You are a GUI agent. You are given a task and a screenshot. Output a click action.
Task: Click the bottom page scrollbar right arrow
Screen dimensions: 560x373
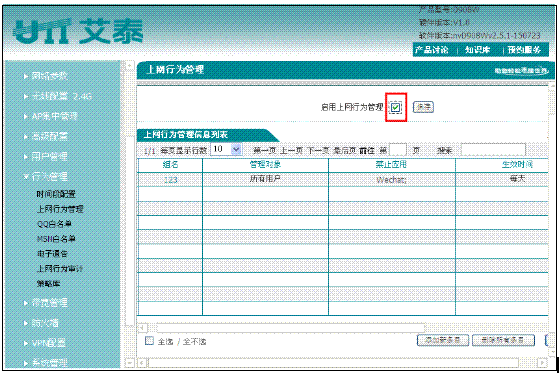coord(542,363)
